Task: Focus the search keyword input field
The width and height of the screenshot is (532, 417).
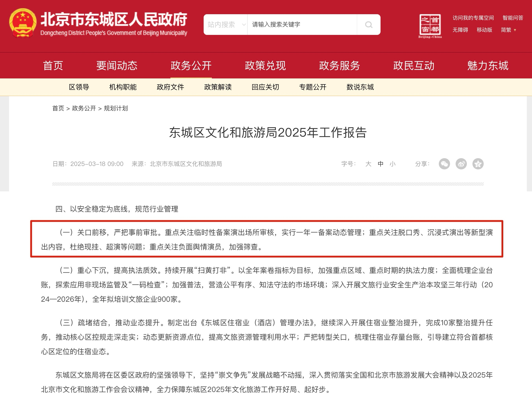Action: coord(302,25)
